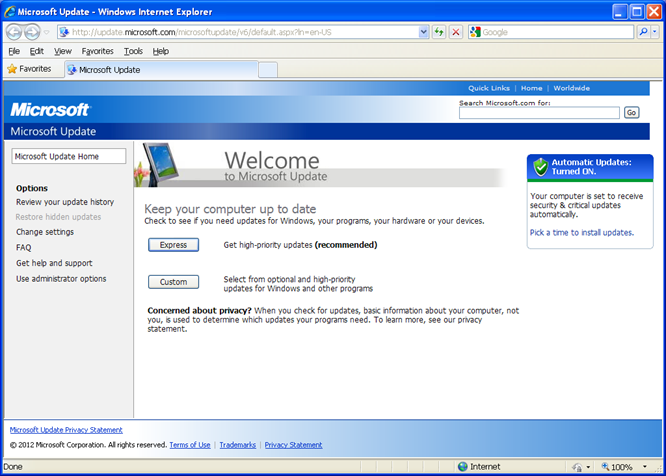
Task: Click the green Automatic Updates shield icon
Action: coord(541,166)
